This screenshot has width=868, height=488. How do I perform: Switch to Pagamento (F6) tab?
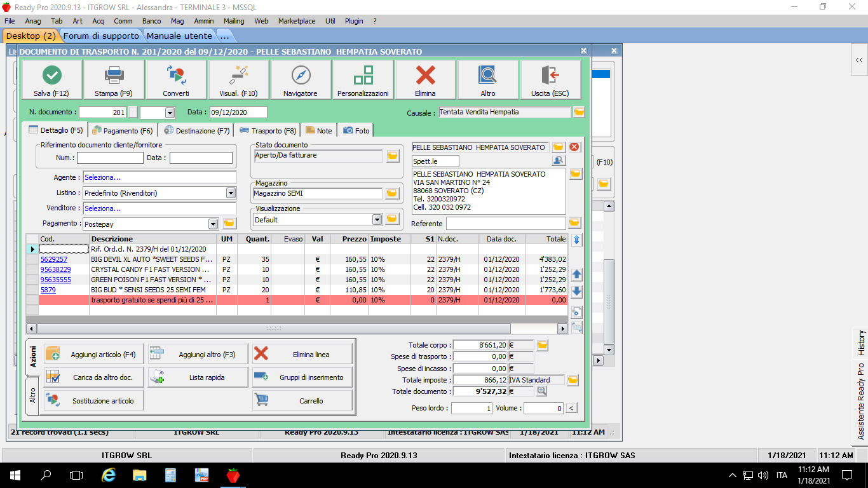click(x=122, y=130)
